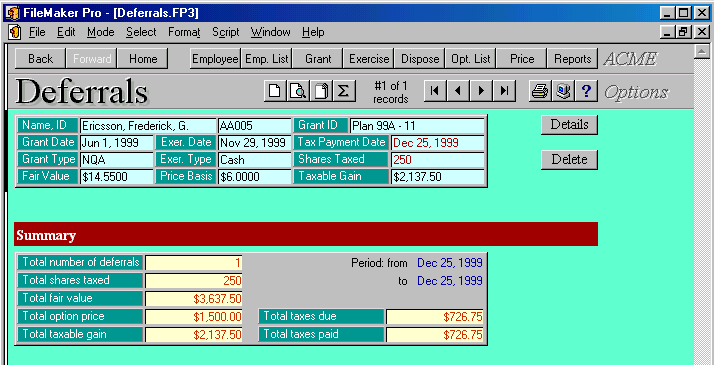Screen dimensions: 714x365
Task: Open the Script menu
Action: [x=225, y=32]
